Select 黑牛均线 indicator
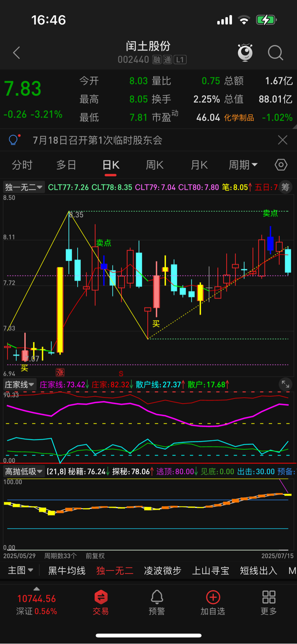The image size is (297, 644). pos(67,570)
